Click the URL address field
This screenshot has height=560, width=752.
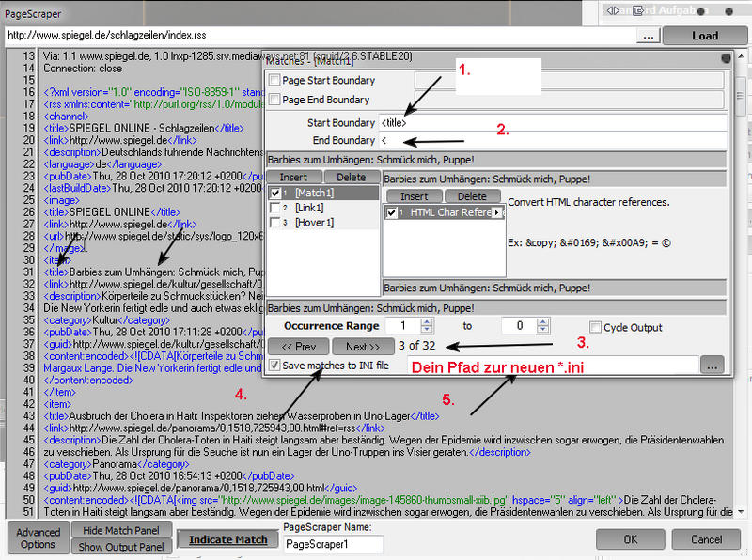[320, 36]
